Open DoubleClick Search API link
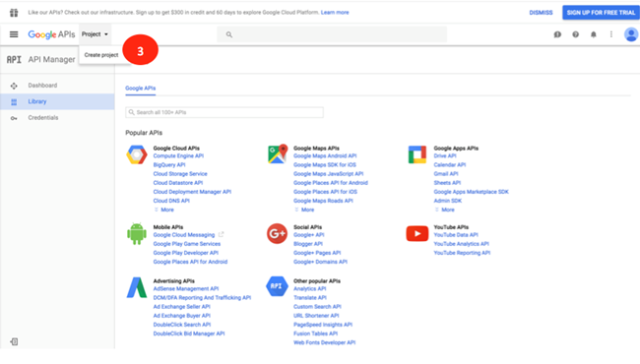 [x=182, y=325]
